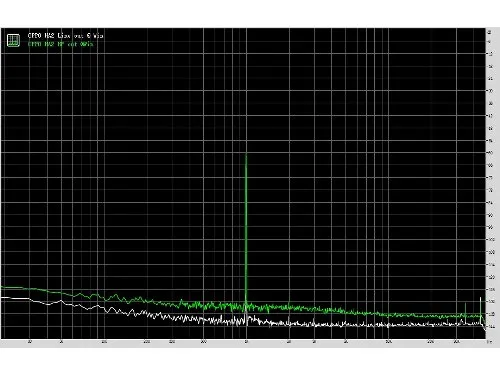Click the graph legend icon at top-left
Viewport: 500px width, 375px height.
[13, 40]
